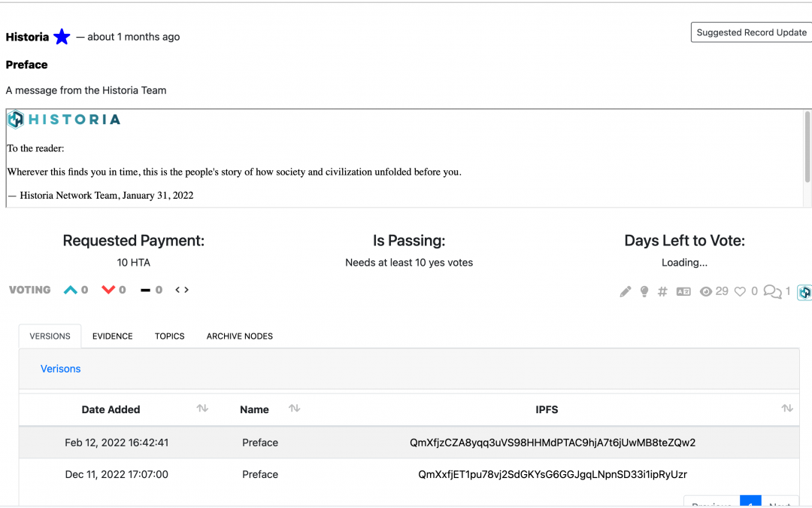
Task: Open comments via speech bubble icon
Action: [771, 291]
